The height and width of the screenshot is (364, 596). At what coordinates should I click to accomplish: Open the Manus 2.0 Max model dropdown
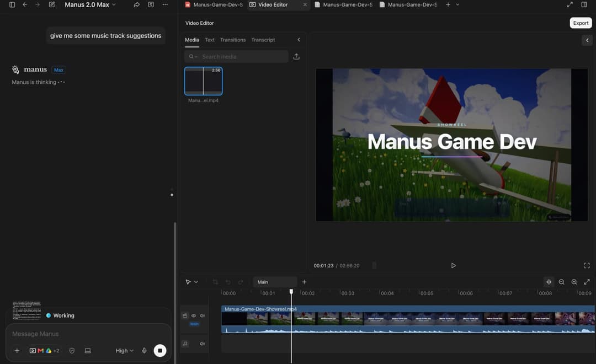pos(90,4)
